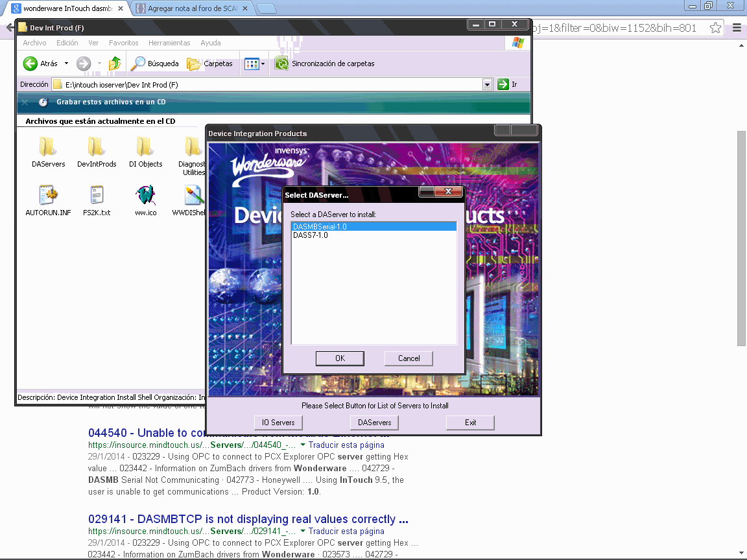Close the wonderware InTouch tab
This screenshot has height=560, width=747.
pyautogui.click(x=121, y=8)
